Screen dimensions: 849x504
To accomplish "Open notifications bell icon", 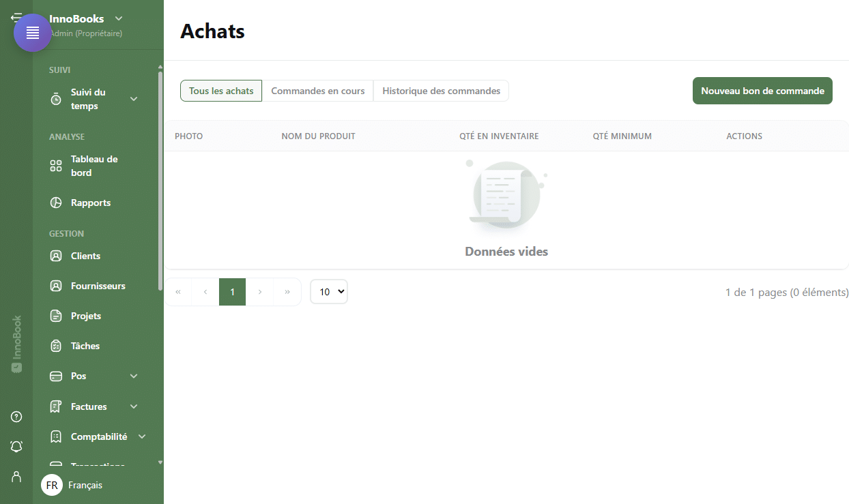I will [16, 446].
